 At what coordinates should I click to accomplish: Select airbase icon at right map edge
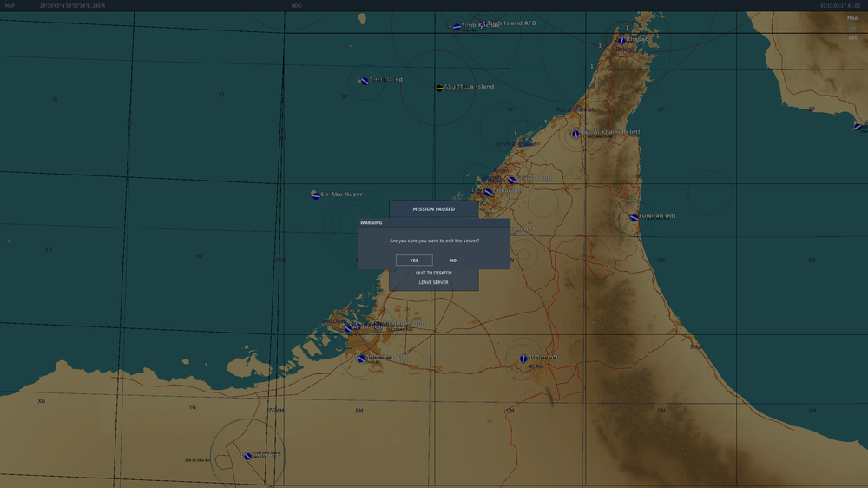pyautogui.click(x=858, y=128)
